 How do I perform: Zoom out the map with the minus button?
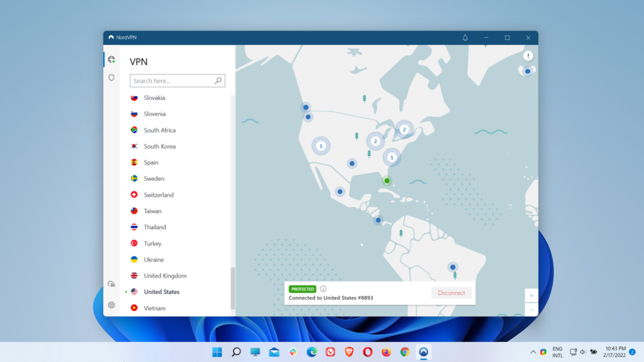[531, 310]
